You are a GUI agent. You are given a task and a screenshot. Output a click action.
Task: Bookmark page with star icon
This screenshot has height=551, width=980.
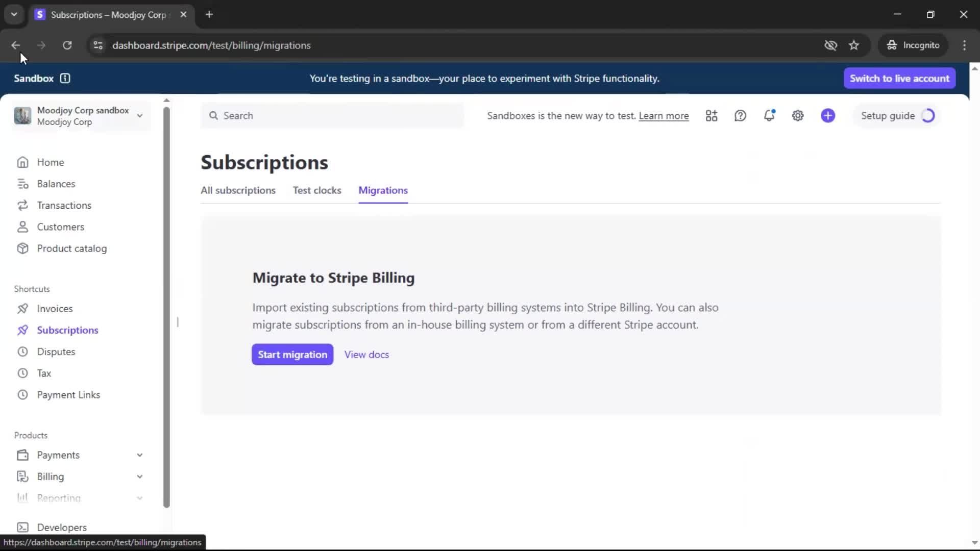point(854,45)
